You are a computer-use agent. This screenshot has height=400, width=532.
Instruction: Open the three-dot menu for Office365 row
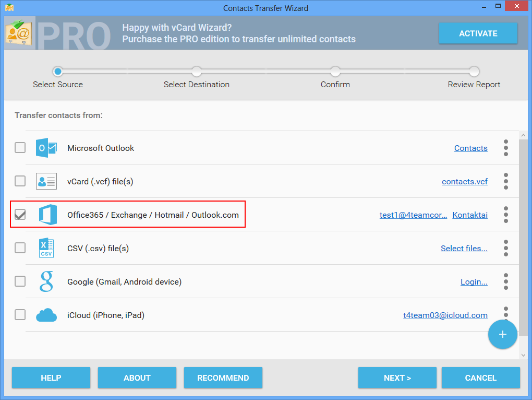click(x=506, y=215)
